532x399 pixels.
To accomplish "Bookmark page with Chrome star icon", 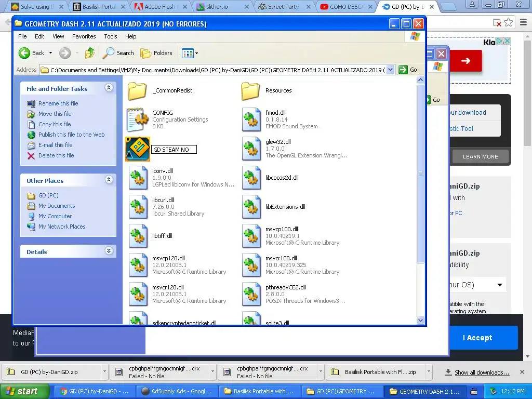I will click(508, 22).
